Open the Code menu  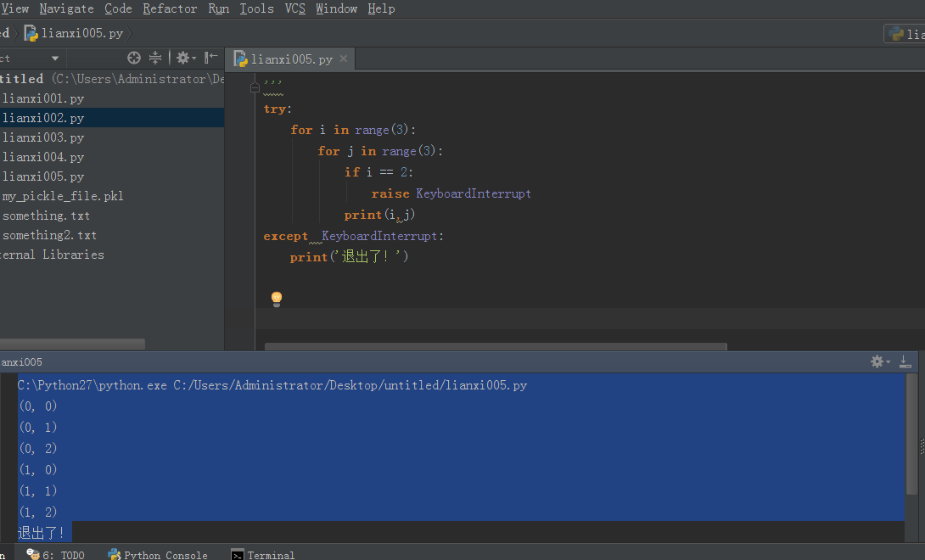point(118,8)
